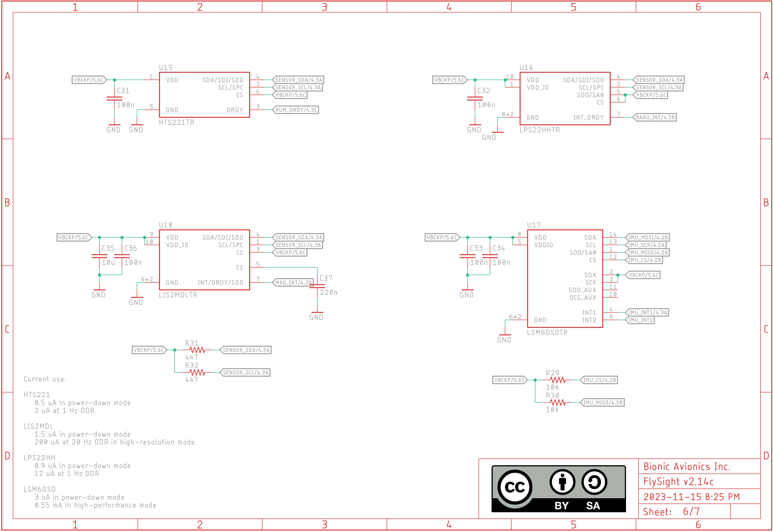This screenshot has width=773, height=532.
Task: Click the MAG_INT/4.3A net label
Action: 293,283
